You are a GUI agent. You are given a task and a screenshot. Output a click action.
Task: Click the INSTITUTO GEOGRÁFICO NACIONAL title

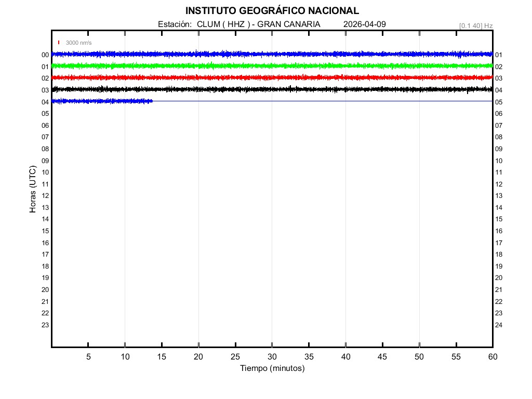coord(272,11)
